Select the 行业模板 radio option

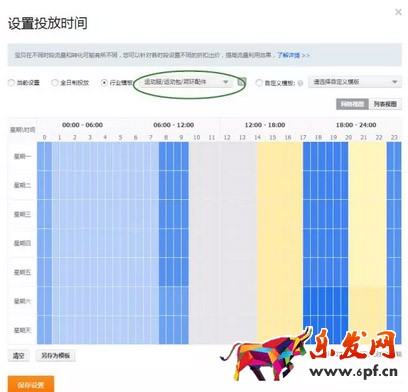[x=104, y=82]
